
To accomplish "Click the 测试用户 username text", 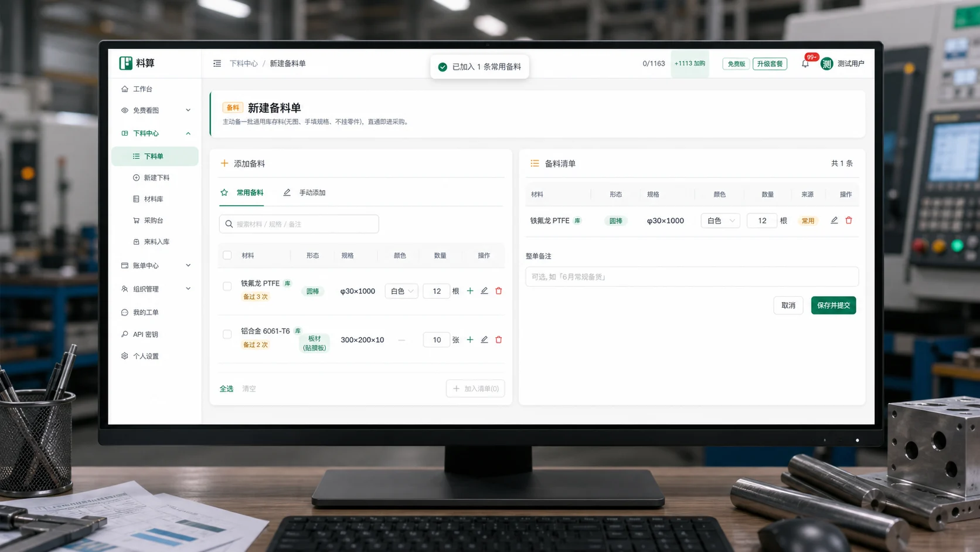I will click(x=850, y=63).
